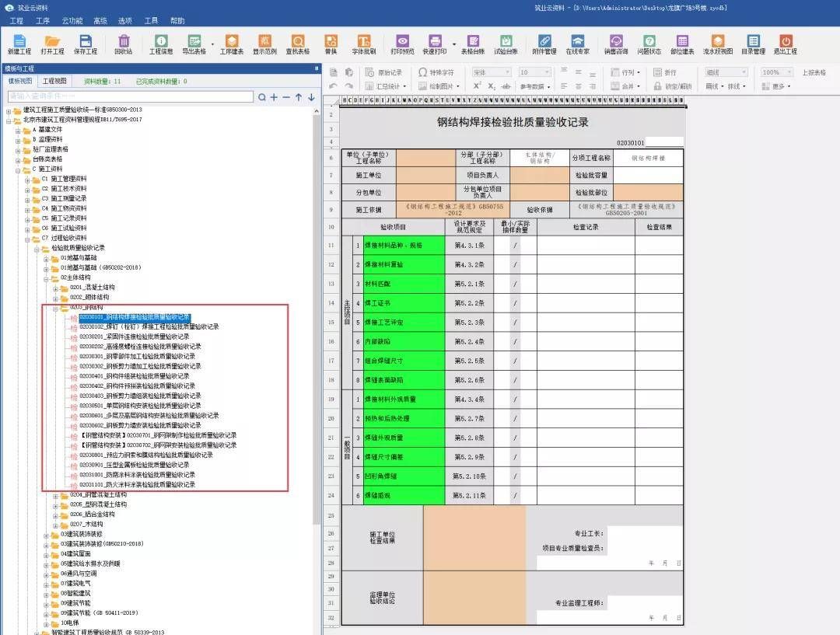The height and width of the screenshot is (635, 840).
Task: Open 工序建表 from the toolbar
Action: point(232,44)
